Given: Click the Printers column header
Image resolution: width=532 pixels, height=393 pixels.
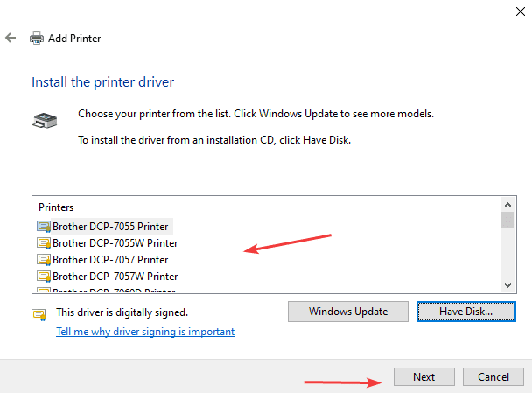Looking at the screenshot, I should coord(56,207).
